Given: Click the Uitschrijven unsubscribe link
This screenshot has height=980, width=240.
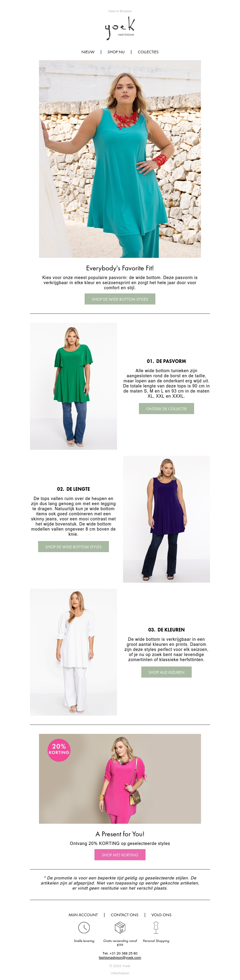Looking at the screenshot, I should (120, 973).
